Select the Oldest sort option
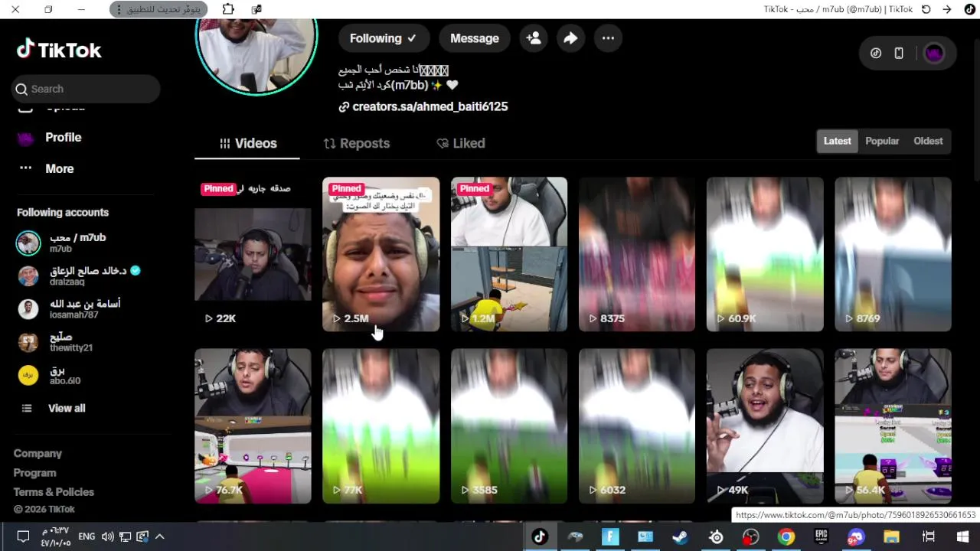The width and height of the screenshot is (980, 551). click(928, 141)
